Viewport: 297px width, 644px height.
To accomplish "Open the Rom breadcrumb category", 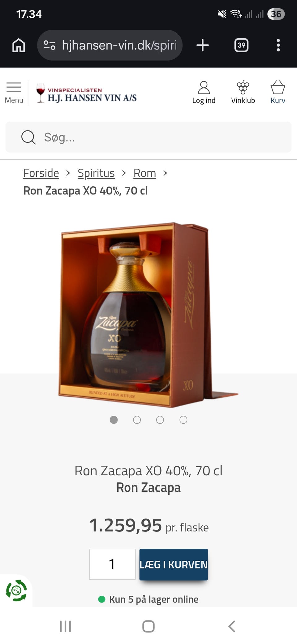I will click(145, 173).
